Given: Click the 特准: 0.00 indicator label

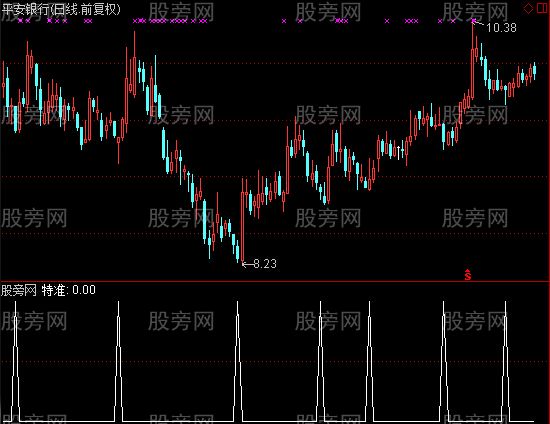Looking at the screenshot, I should pos(69,290).
